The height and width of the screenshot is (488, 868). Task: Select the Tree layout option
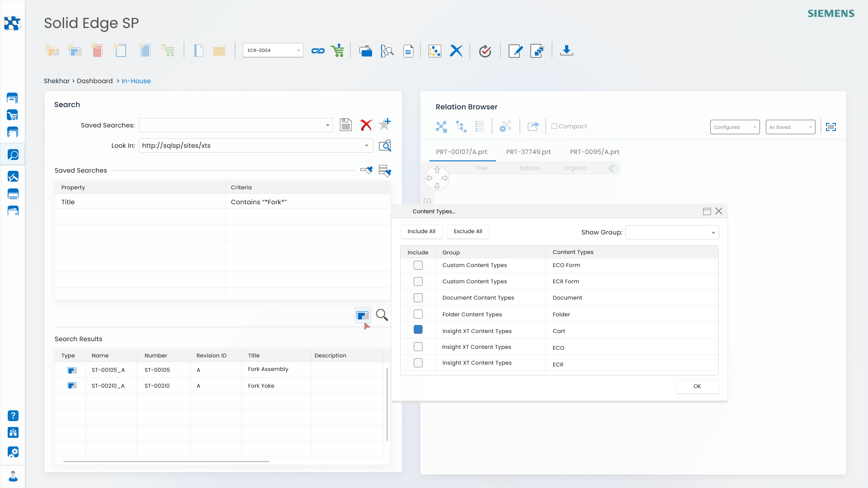(481, 168)
